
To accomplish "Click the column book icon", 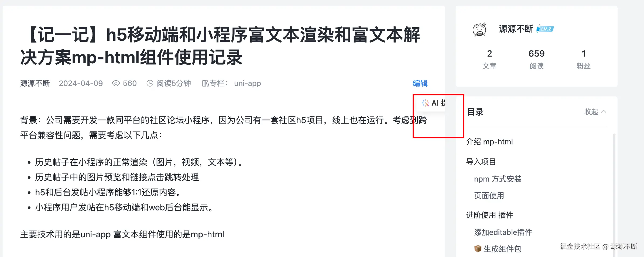I will pyautogui.click(x=205, y=84).
